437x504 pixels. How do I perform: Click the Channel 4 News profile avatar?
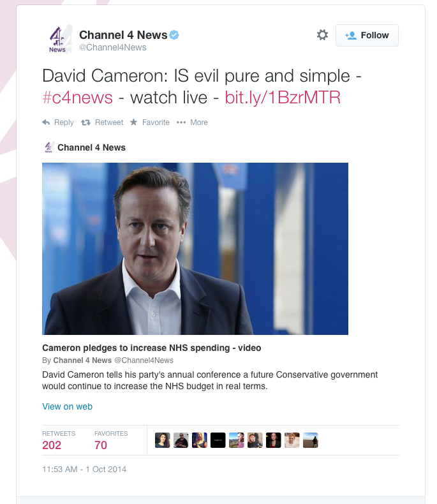coord(57,40)
